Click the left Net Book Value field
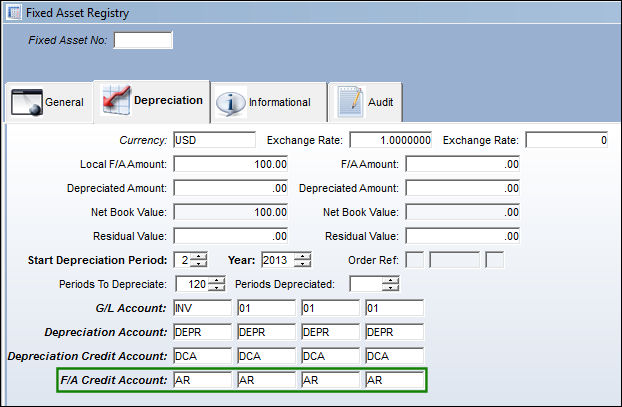The image size is (622, 407). pyautogui.click(x=230, y=212)
